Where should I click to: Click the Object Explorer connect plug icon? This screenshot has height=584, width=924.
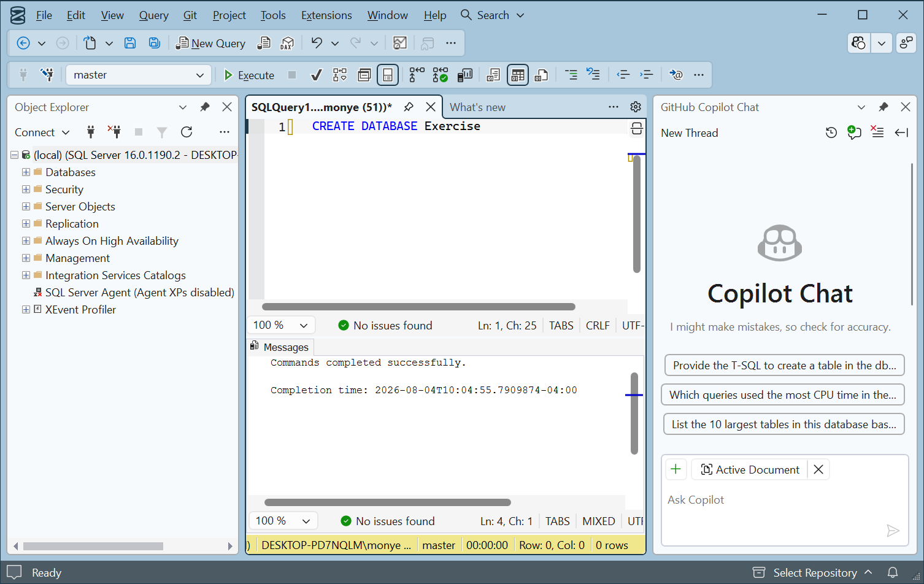pos(91,132)
